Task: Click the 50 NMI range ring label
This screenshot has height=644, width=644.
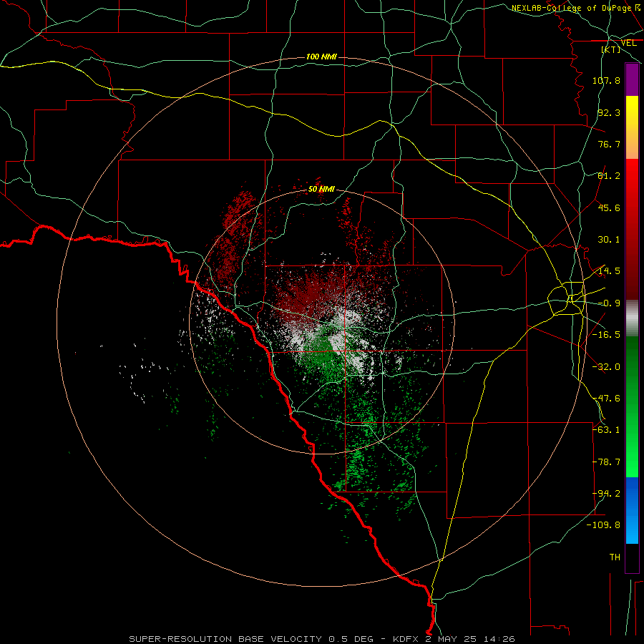Action: pos(321,189)
